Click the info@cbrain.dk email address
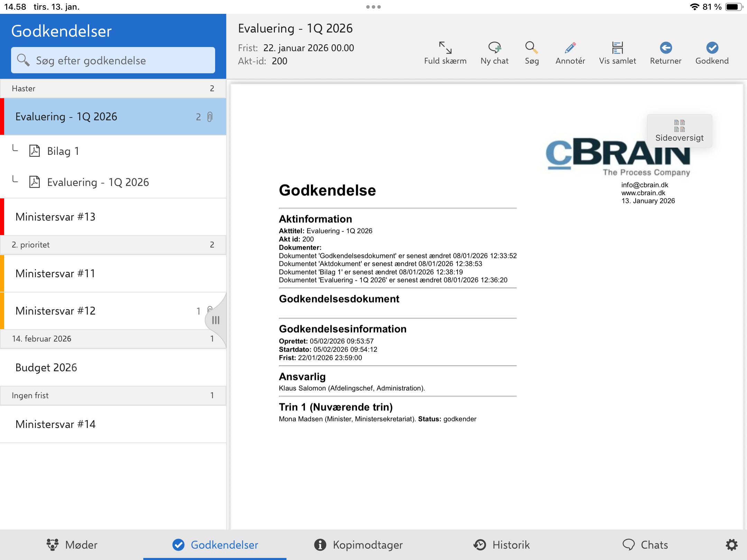Screen dimensions: 747x560 tap(645, 185)
